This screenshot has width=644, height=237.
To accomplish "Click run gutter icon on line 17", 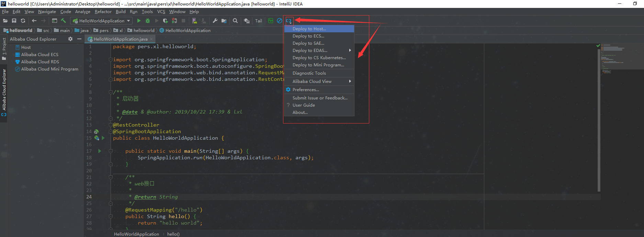I will 100,151.
